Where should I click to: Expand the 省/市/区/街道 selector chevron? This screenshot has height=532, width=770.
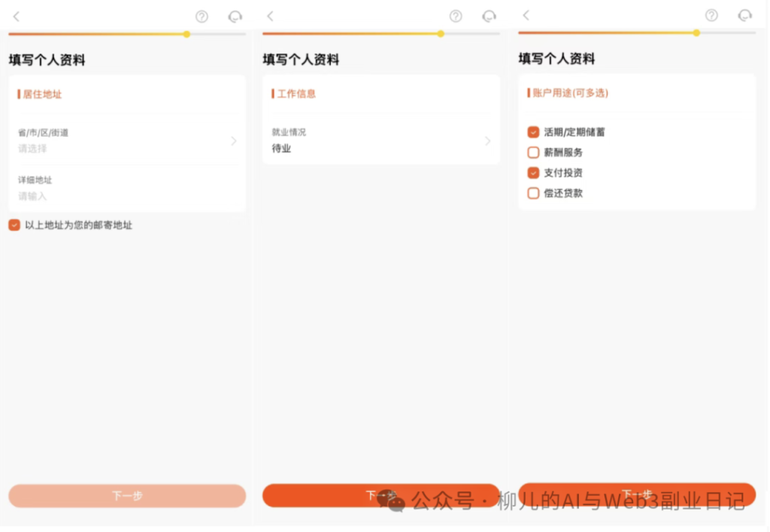[x=234, y=141]
